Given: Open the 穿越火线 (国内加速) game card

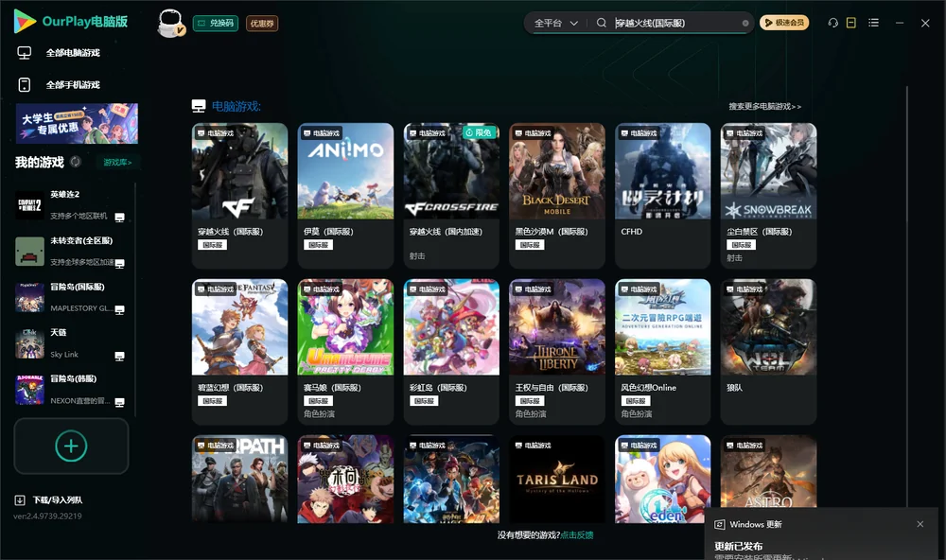Looking at the screenshot, I should pyautogui.click(x=451, y=196).
